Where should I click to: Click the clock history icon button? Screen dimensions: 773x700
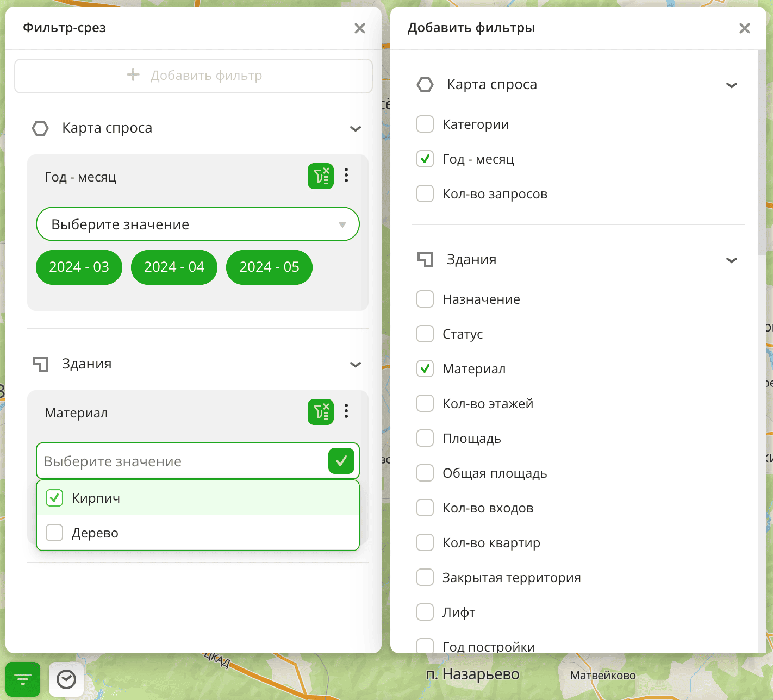(66, 679)
